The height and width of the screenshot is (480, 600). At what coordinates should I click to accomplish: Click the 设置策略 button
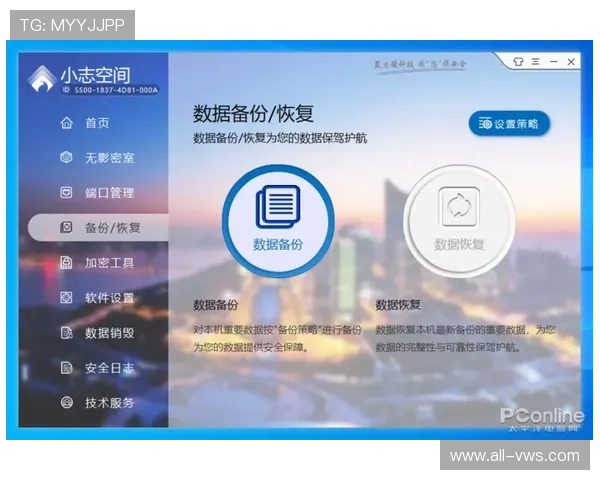509,124
